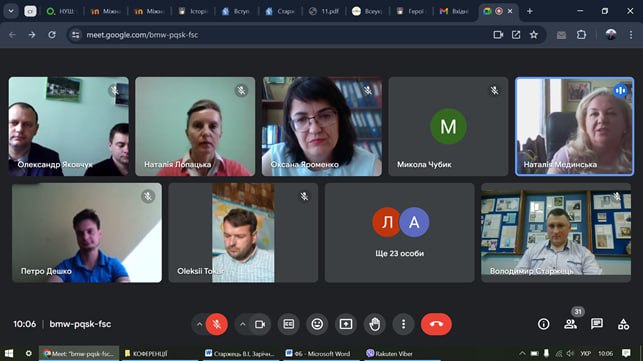Select Оксана Яроменко video tile
643x361 pixels.
(322, 126)
